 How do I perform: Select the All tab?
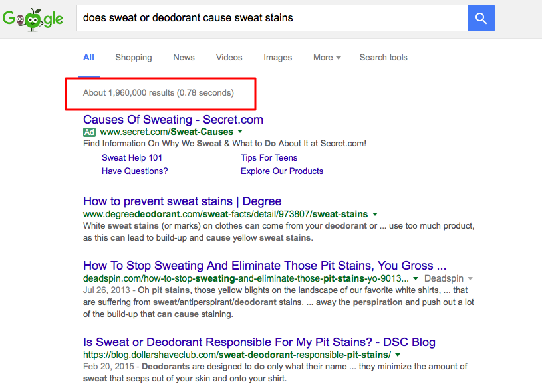pos(89,58)
